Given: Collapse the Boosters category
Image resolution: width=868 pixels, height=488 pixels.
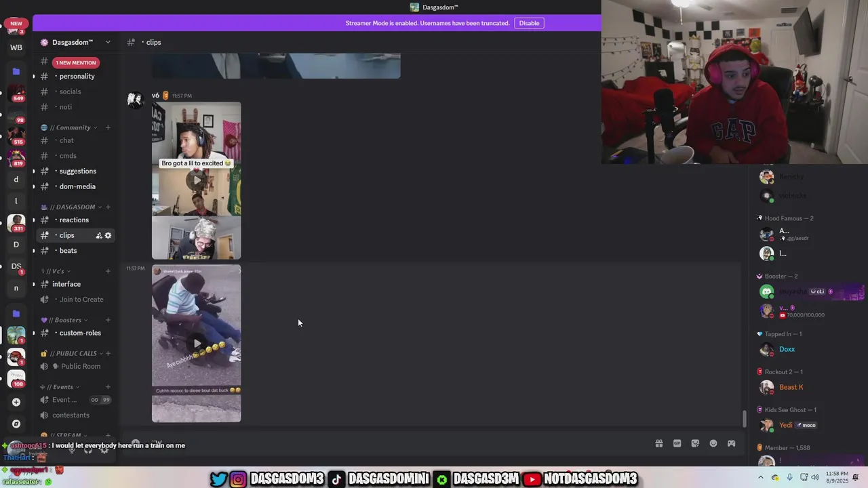Looking at the screenshot, I should (64, 320).
